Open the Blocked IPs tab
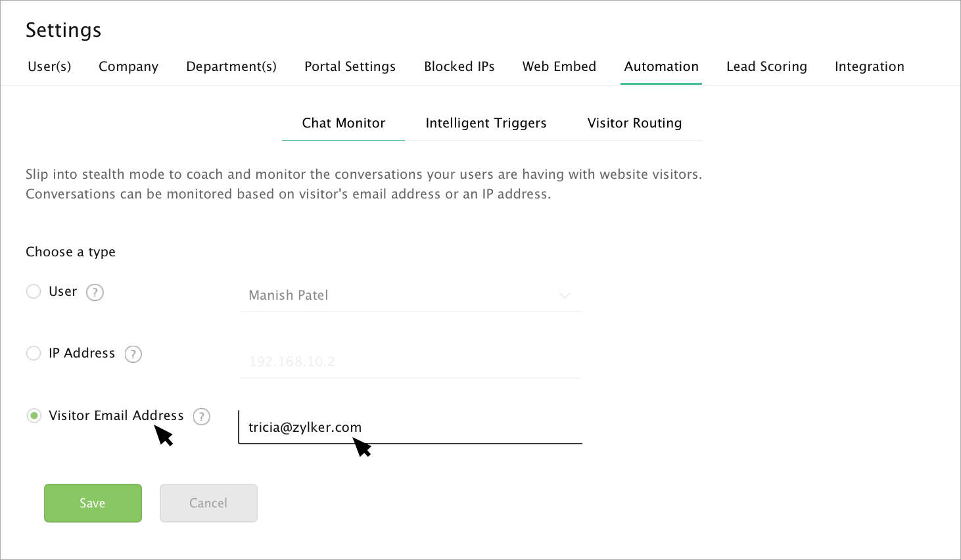Screen dimensions: 961x560 tap(459, 66)
